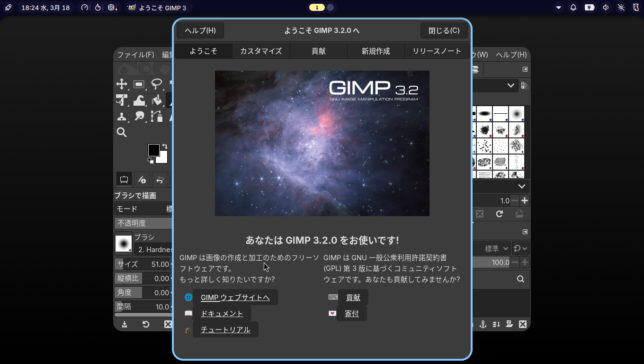Open the notifications bell in top bar

573,8
